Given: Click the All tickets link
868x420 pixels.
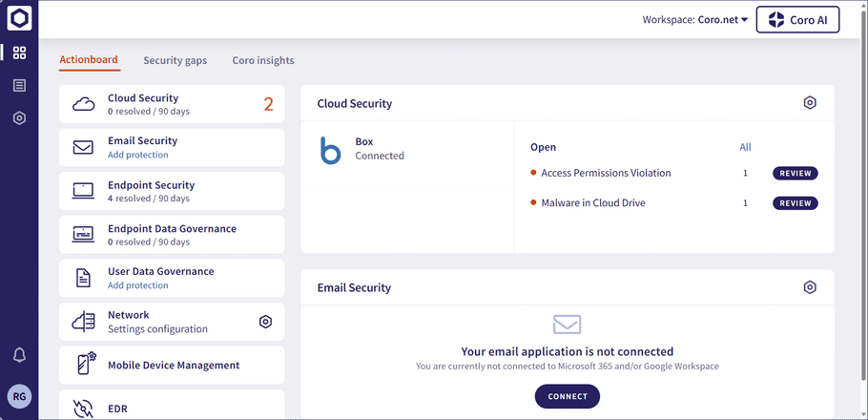Looking at the screenshot, I should [745, 147].
